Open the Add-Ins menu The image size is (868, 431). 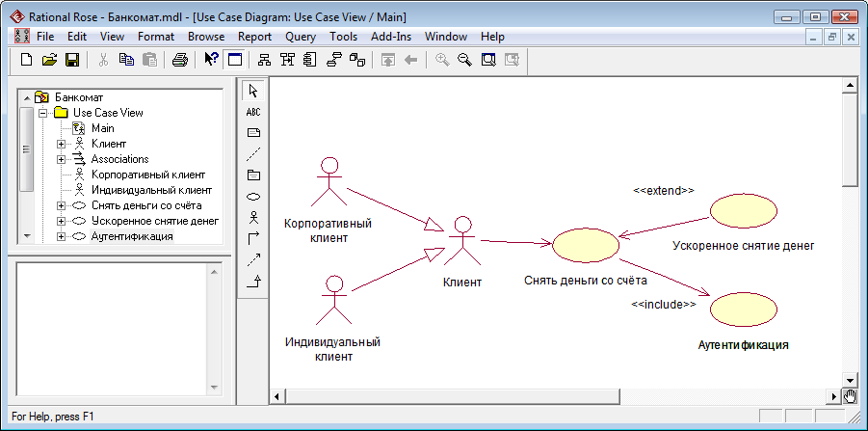point(391,37)
